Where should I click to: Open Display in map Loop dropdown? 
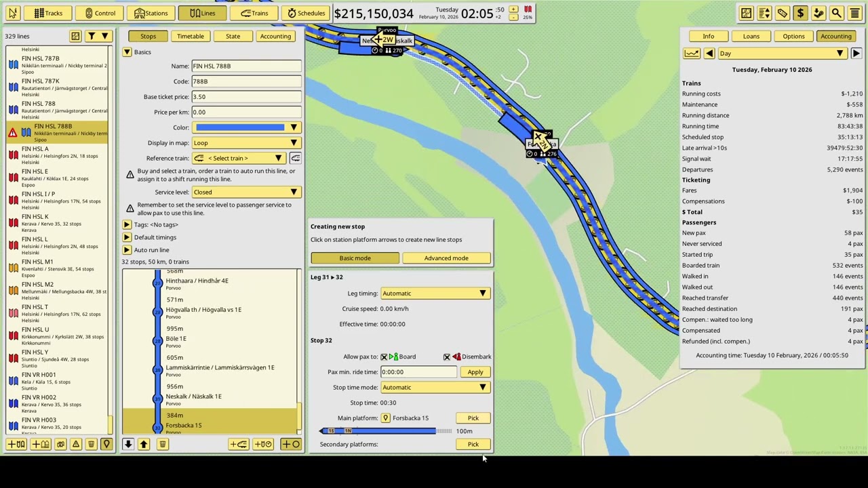point(246,143)
